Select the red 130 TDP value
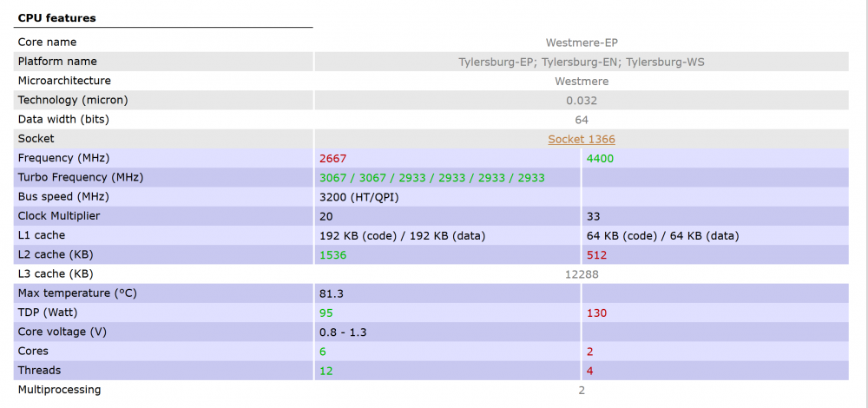The width and height of the screenshot is (868, 408). 596,313
